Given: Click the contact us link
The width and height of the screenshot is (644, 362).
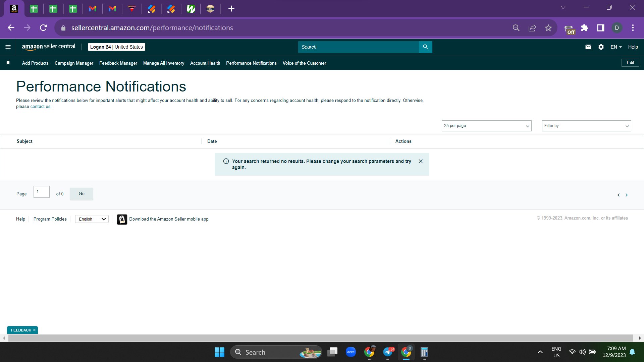Looking at the screenshot, I should coord(40,107).
